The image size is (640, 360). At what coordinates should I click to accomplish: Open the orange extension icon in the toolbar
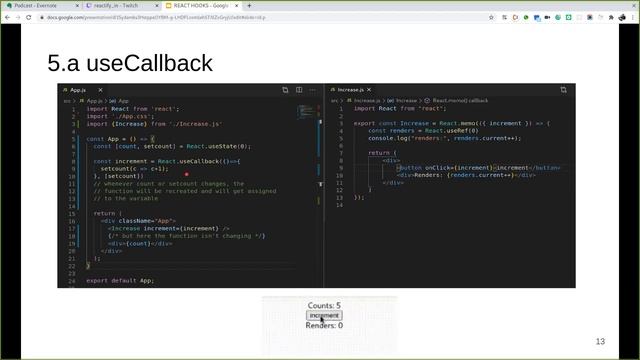pyautogui.click(x=515, y=18)
